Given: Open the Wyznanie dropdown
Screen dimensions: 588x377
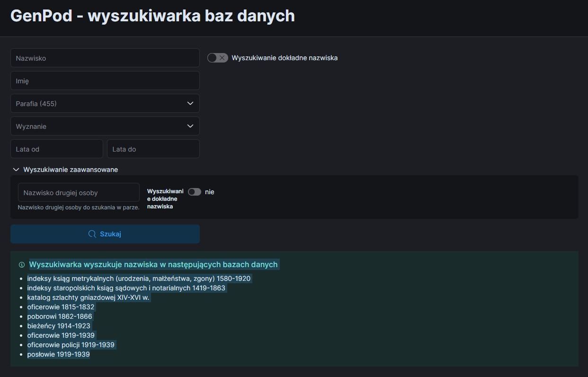Looking at the screenshot, I should (x=105, y=126).
